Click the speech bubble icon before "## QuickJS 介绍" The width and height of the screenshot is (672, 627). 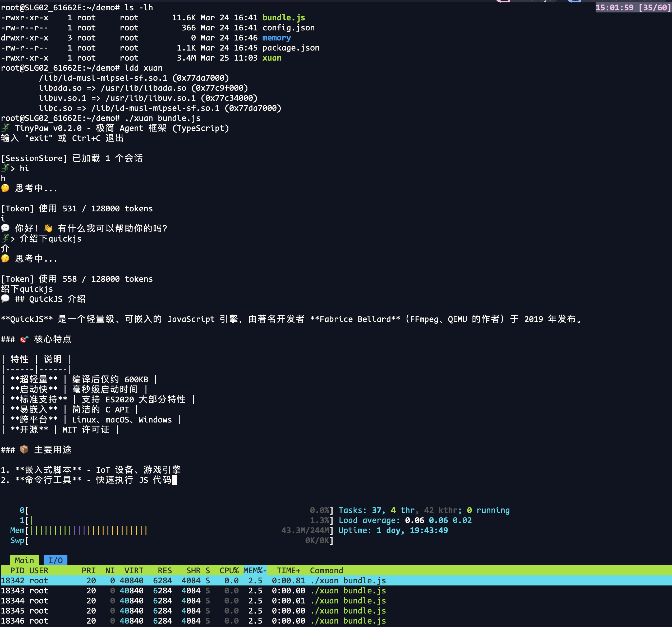click(x=5, y=299)
